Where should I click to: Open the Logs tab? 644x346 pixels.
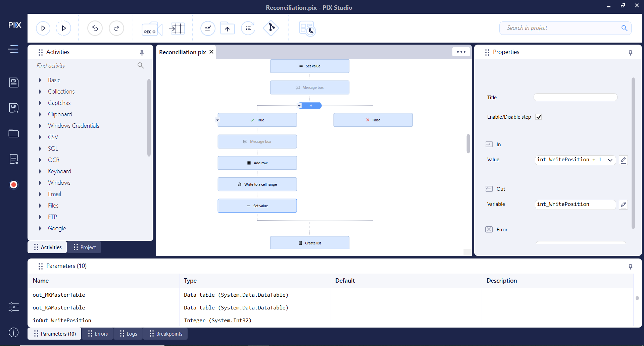(128, 334)
